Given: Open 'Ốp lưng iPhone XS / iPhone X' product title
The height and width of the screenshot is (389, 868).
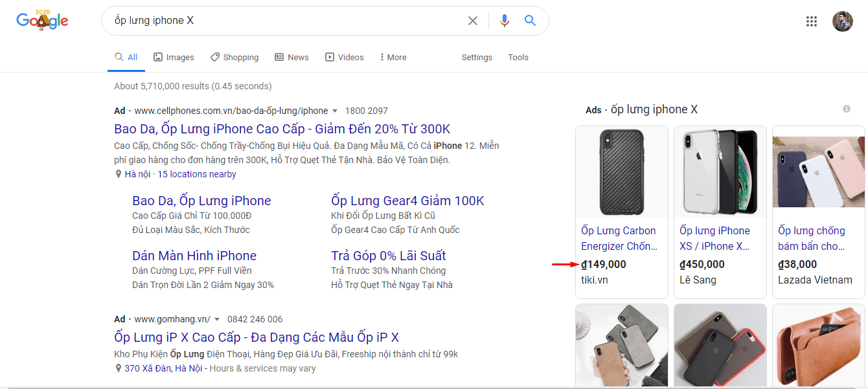Looking at the screenshot, I should [x=715, y=238].
